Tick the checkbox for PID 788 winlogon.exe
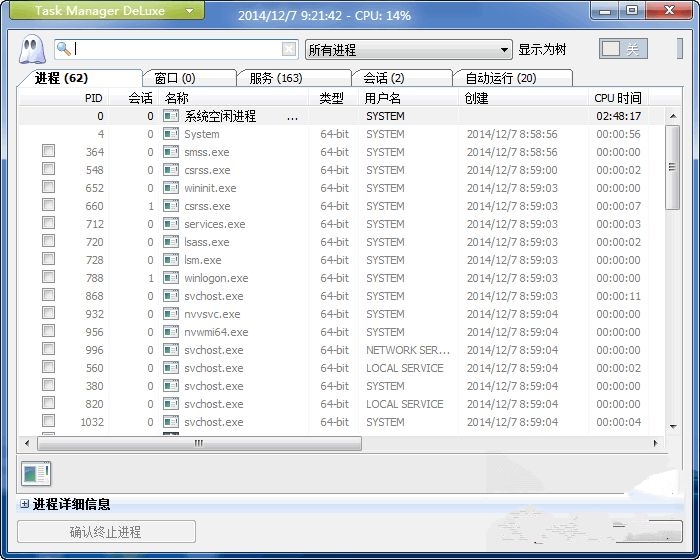 [x=48, y=277]
